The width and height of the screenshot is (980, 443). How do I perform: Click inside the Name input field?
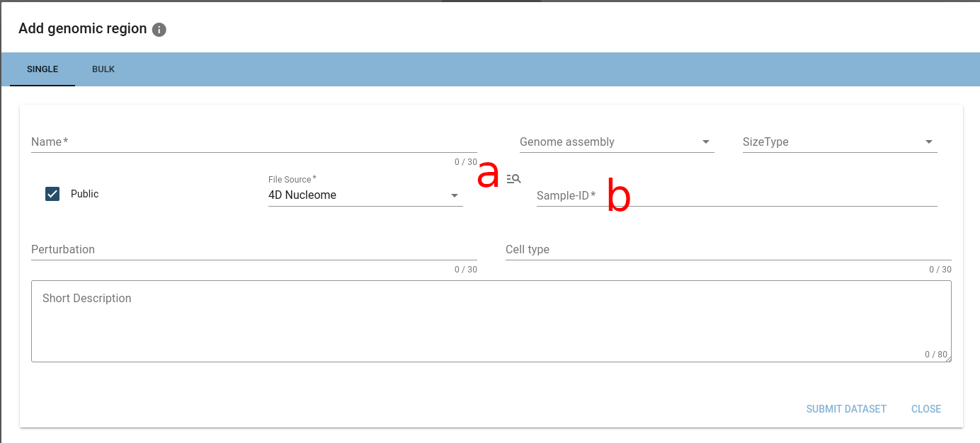click(212, 142)
